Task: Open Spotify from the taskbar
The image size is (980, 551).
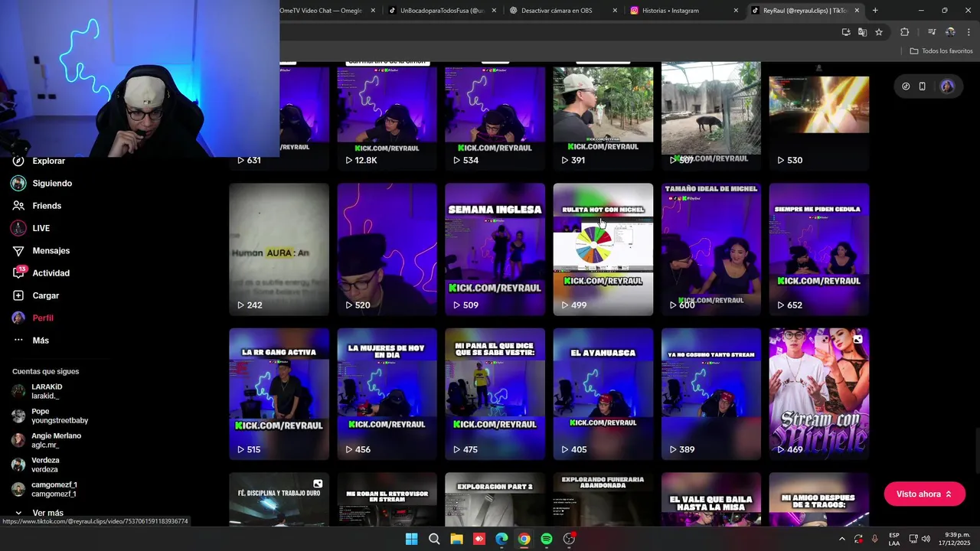Action: [546, 539]
